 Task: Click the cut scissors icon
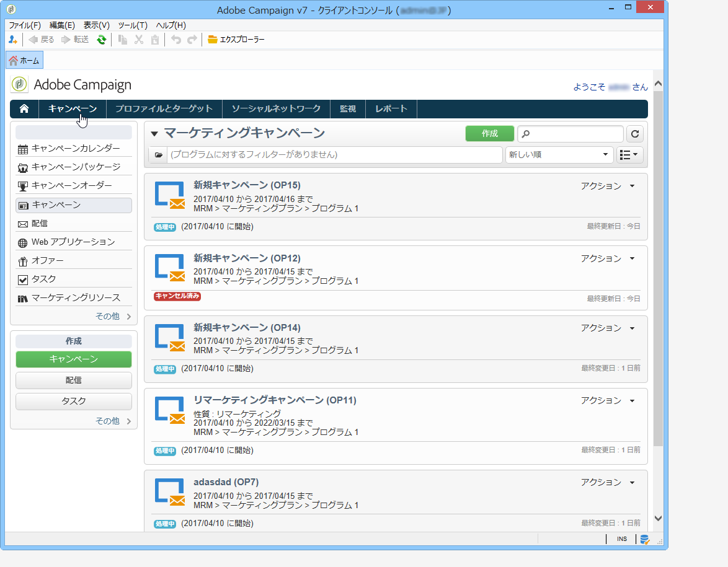(139, 40)
